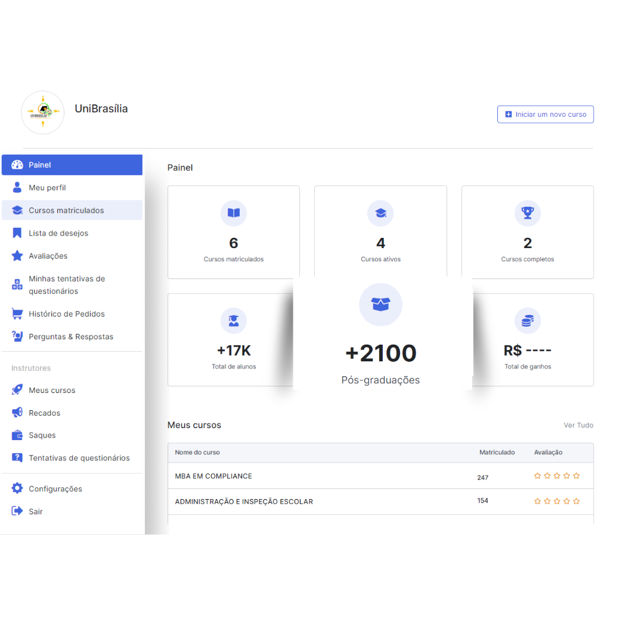644x644 pixels.
Task: Click the wallet icon beside Saques
Action: coord(17,435)
